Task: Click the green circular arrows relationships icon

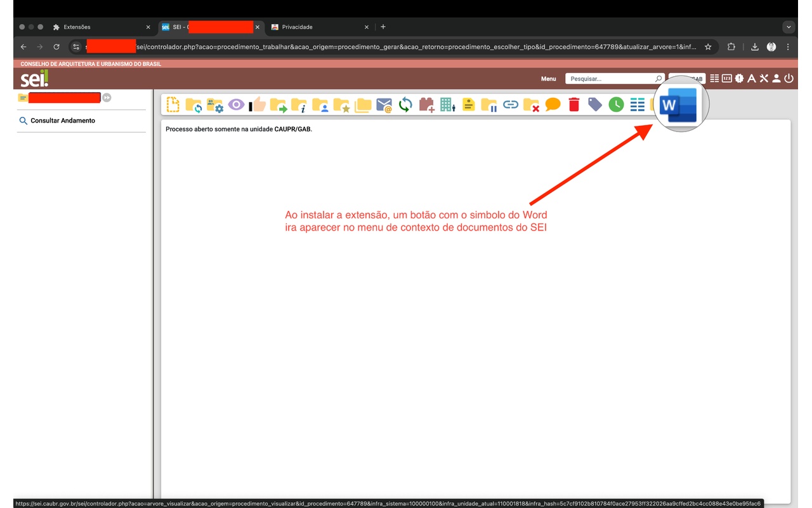Action: (405, 105)
